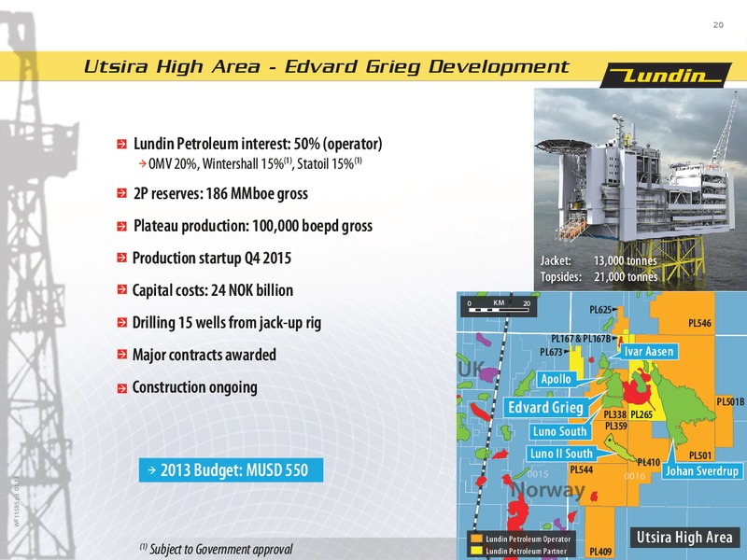747x560 pixels.
Task: Select 'Drilling 15 wells from jack-up rig'
Action: point(227,322)
